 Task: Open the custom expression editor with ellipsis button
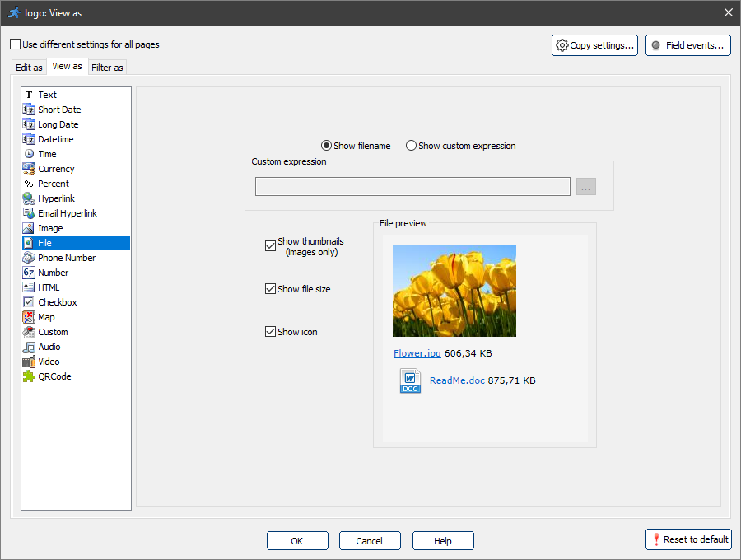click(585, 186)
